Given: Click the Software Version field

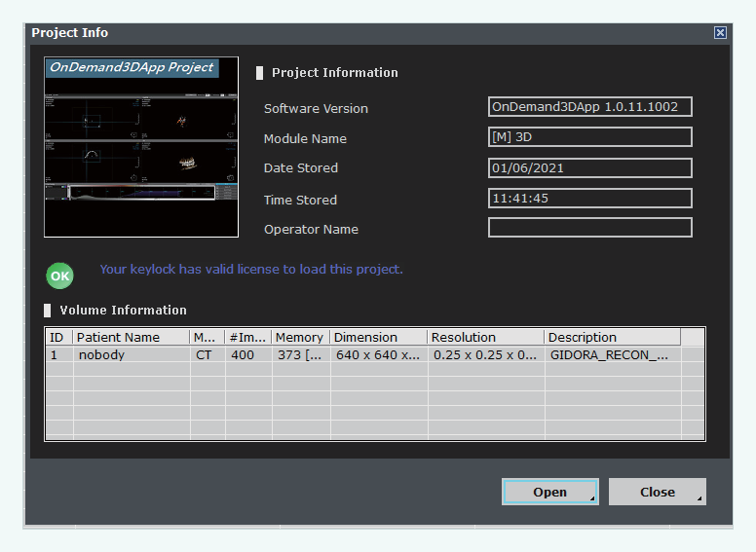Looking at the screenshot, I should (x=590, y=107).
